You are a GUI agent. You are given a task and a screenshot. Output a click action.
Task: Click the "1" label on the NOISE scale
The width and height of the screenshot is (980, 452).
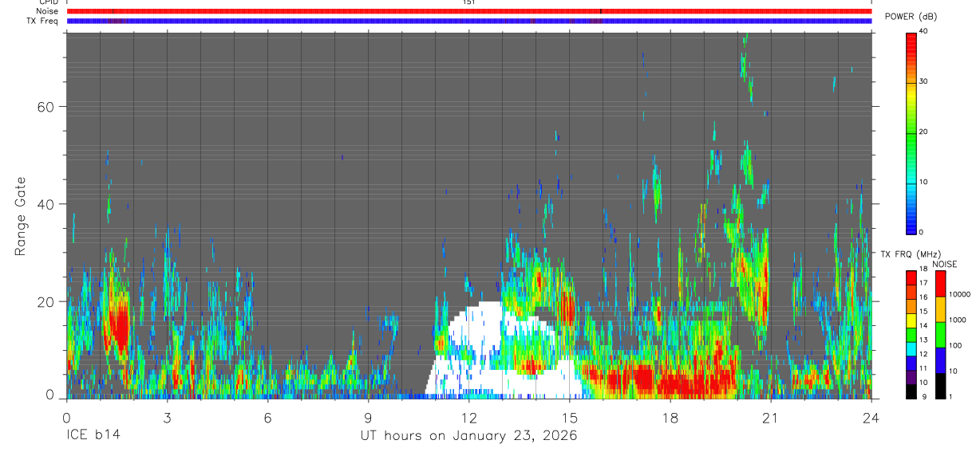pyautogui.click(x=950, y=396)
